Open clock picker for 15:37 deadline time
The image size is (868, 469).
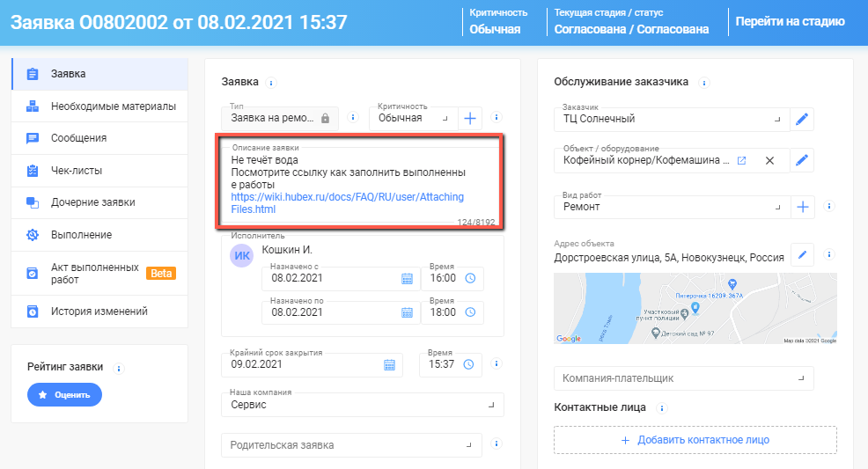[468, 364]
